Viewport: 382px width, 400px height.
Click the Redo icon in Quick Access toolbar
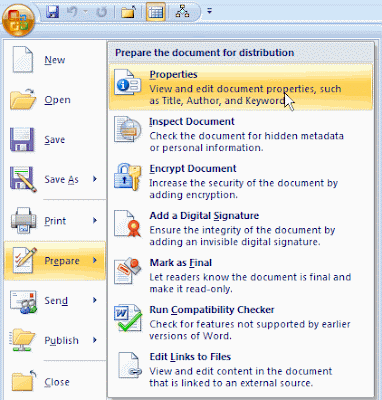click(x=101, y=12)
